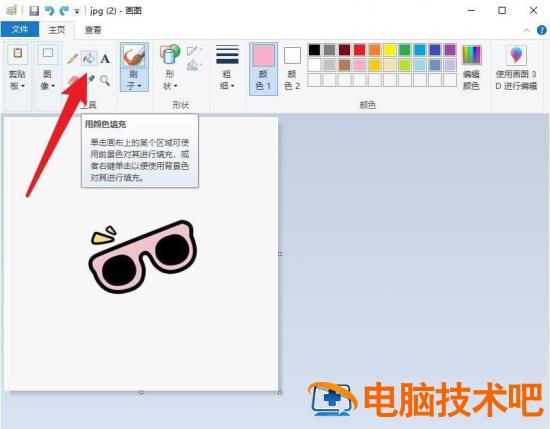Pick the turquoise color swatch
Viewport: 550px width, 429px height.
point(420,50)
